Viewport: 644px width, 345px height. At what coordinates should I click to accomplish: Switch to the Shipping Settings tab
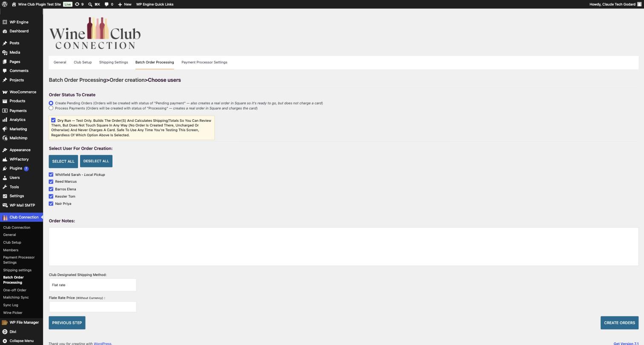(113, 62)
